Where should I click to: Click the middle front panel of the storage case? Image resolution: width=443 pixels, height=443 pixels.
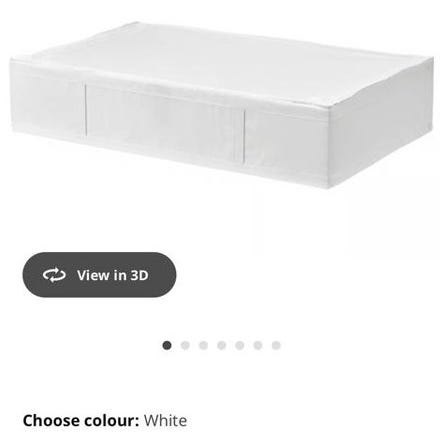[165, 123]
